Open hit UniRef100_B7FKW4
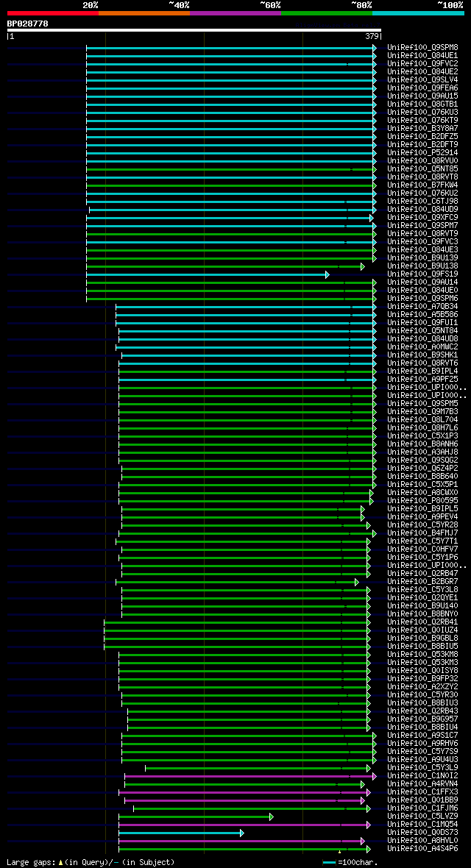Image resolution: width=471 pixels, height=868 pixels. 422,185
